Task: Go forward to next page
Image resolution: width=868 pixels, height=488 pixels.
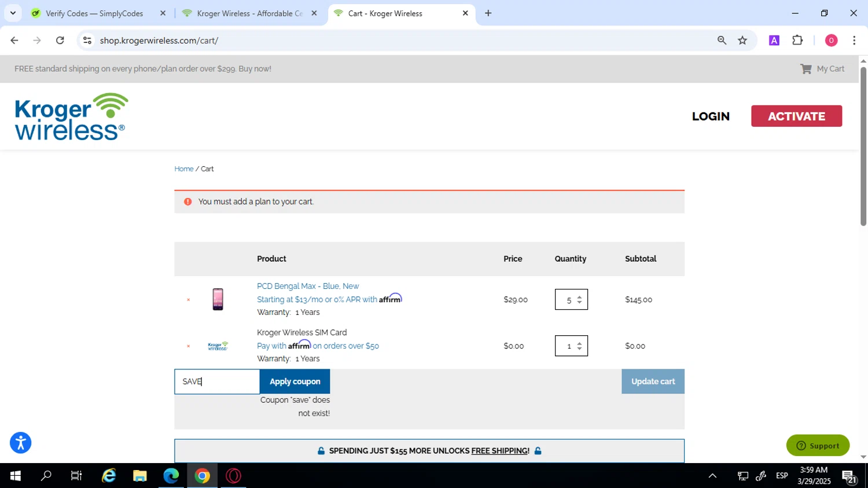Action: click(37, 41)
